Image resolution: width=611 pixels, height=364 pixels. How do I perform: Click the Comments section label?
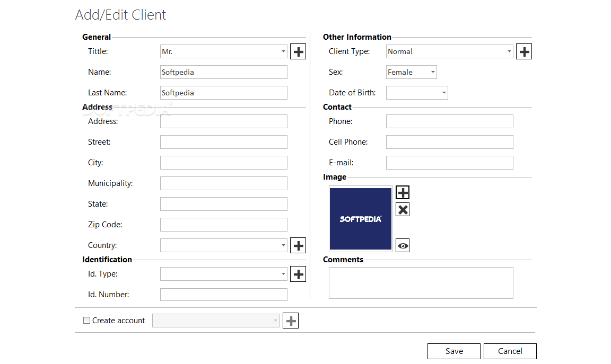343,260
